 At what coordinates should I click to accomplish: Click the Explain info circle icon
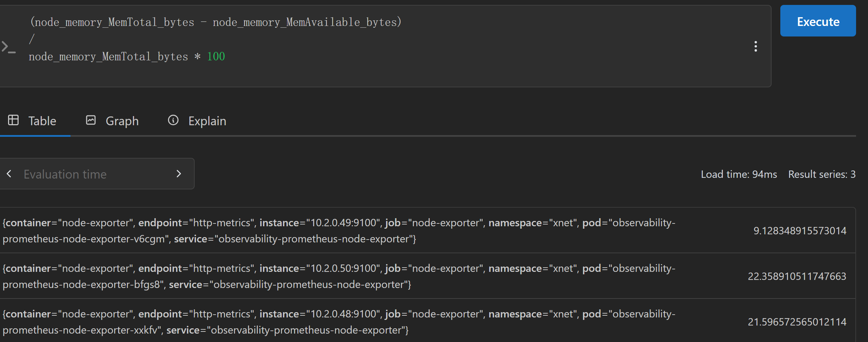(x=173, y=120)
